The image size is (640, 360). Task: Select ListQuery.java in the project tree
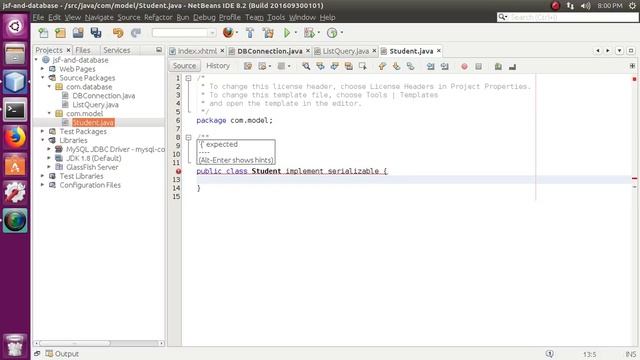tap(95, 104)
